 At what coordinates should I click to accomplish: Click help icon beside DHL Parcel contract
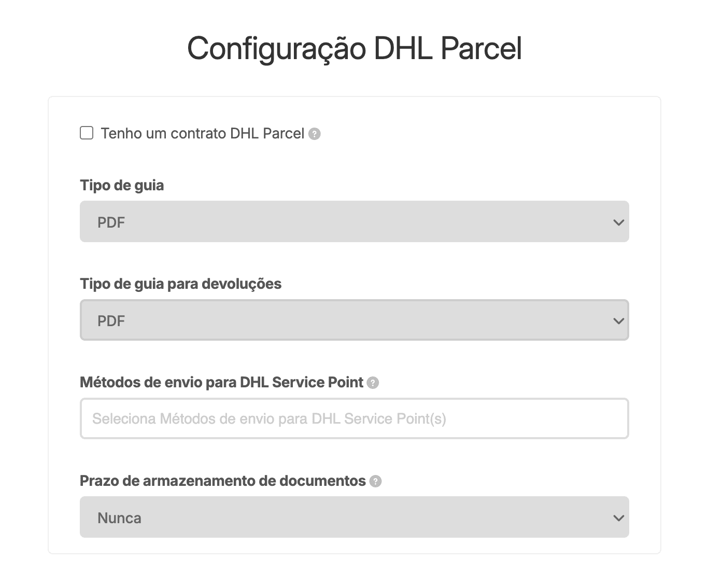coord(315,134)
